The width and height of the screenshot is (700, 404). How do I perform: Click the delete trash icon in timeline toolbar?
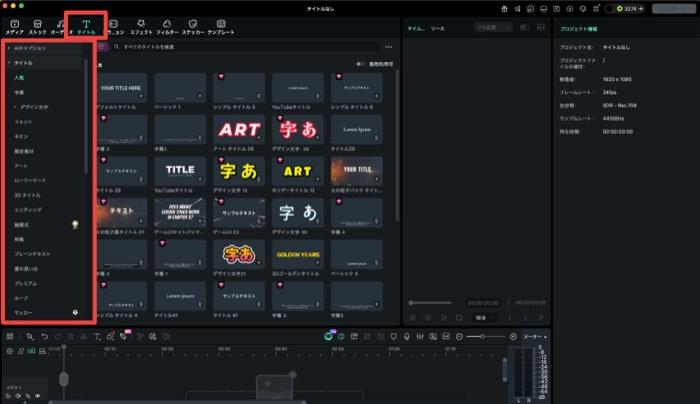[x=71, y=336]
